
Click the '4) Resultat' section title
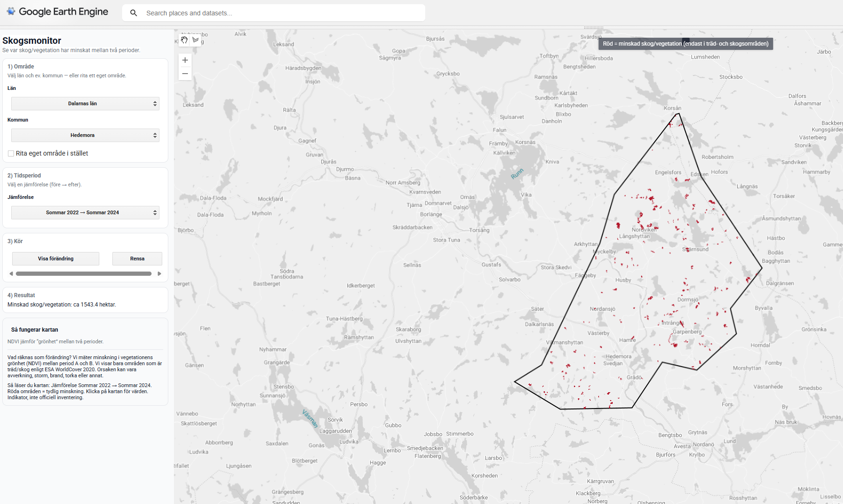[21, 295]
